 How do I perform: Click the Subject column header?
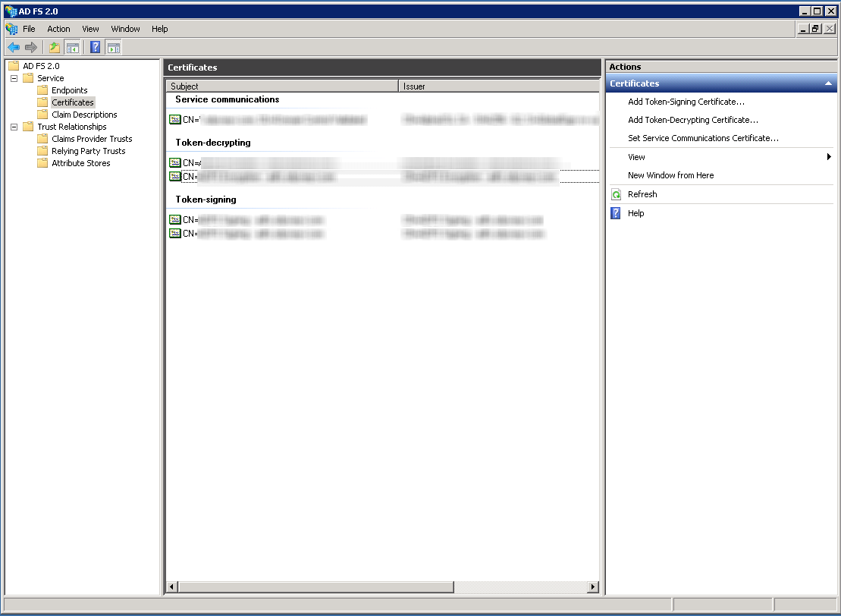pos(282,86)
